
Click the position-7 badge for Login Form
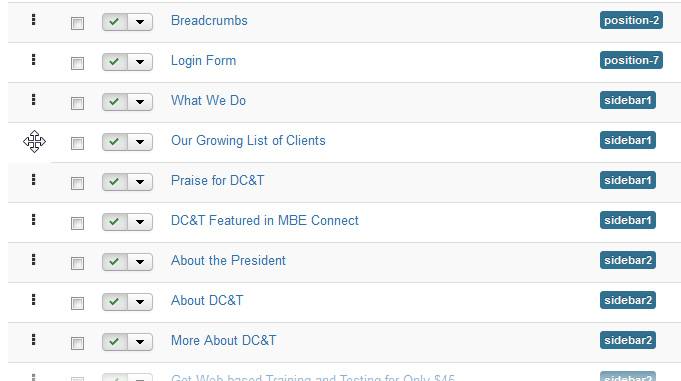631,60
